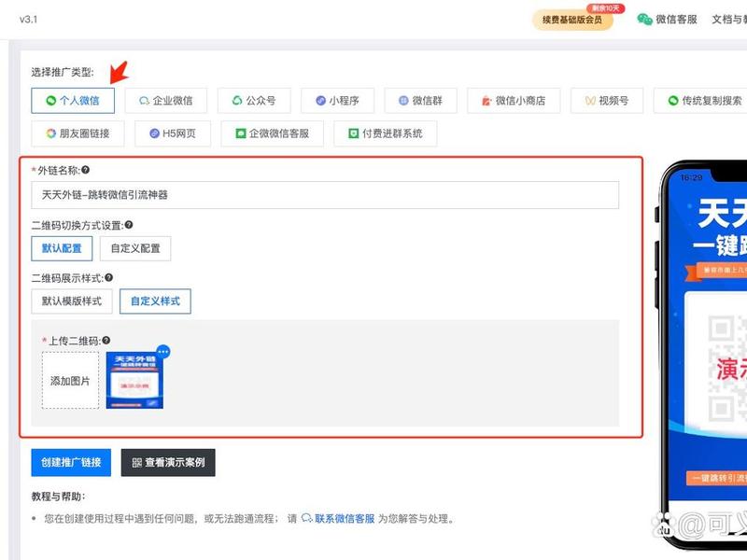The image size is (747, 560).
Task: Choose the 企微微信客服 option
Action: pyautogui.click(x=272, y=133)
